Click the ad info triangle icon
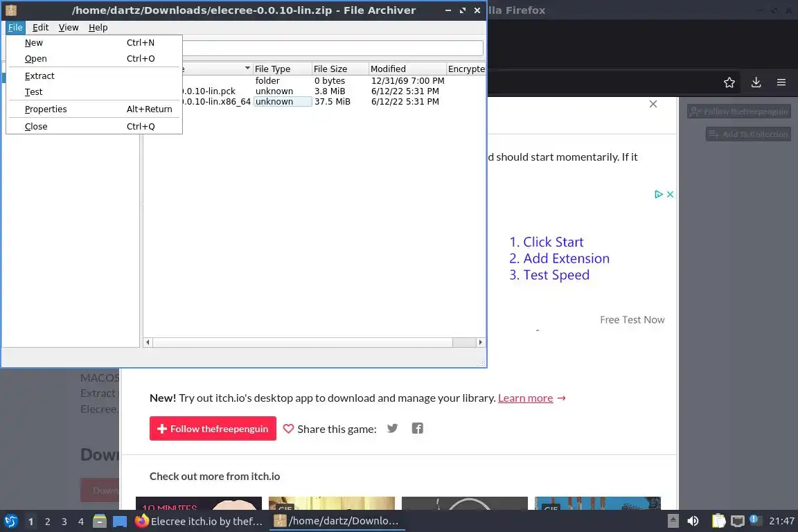 [x=659, y=194]
